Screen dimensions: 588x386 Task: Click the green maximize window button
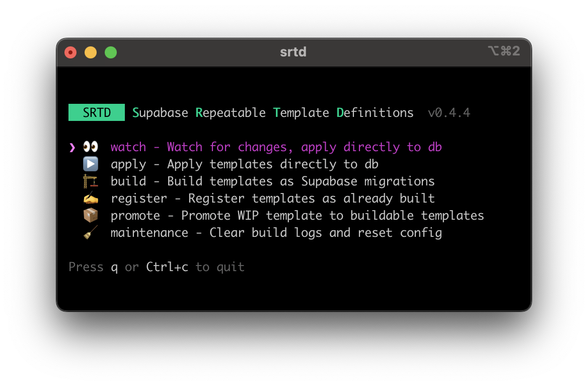(x=111, y=52)
